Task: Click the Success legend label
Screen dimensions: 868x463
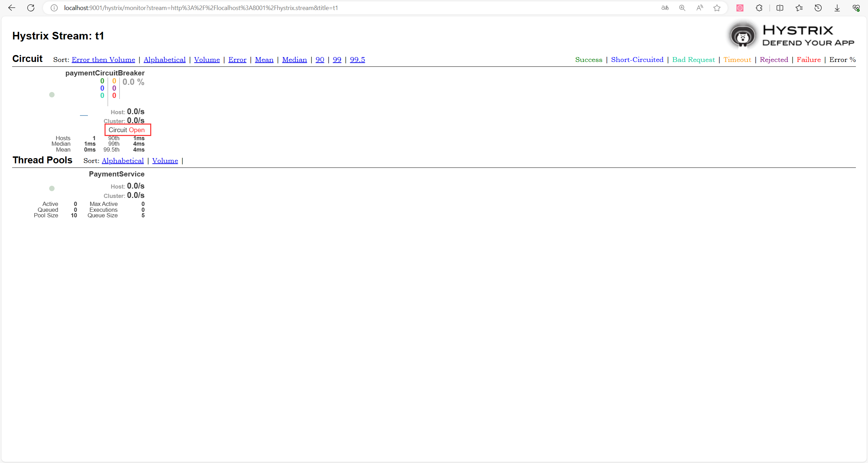Action: (589, 60)
